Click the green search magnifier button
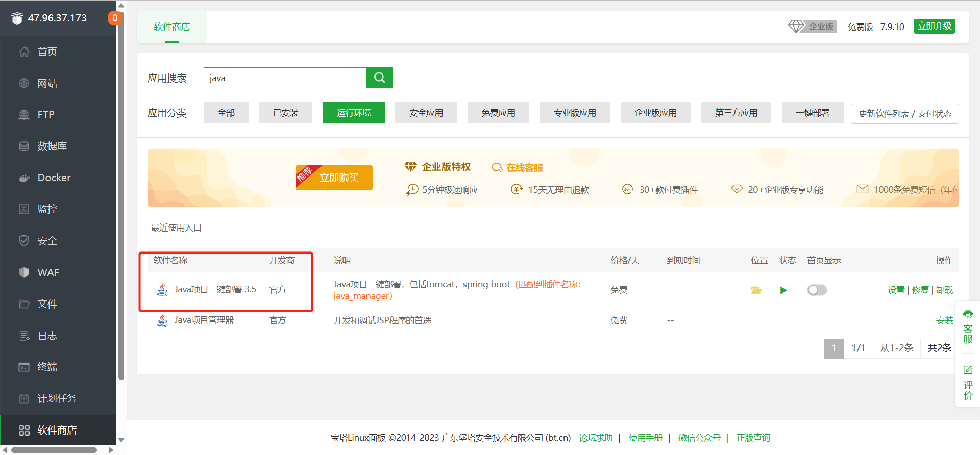 [379, 78]
